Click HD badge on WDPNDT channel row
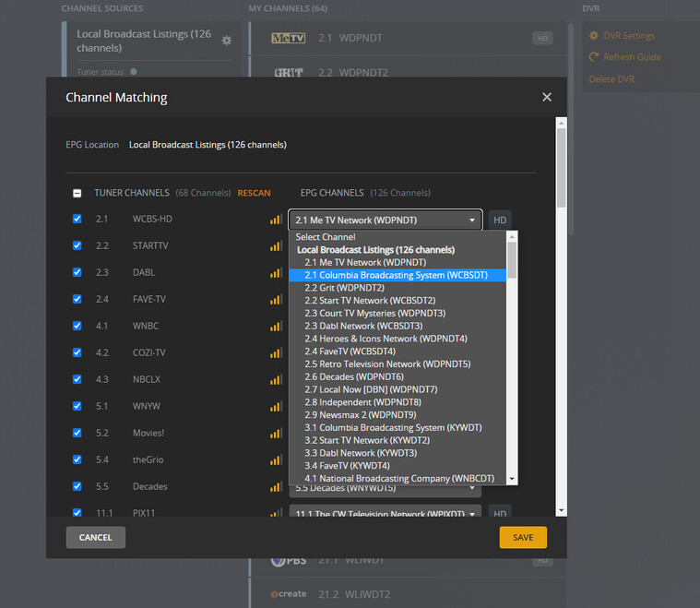 [x=542, y=39]
